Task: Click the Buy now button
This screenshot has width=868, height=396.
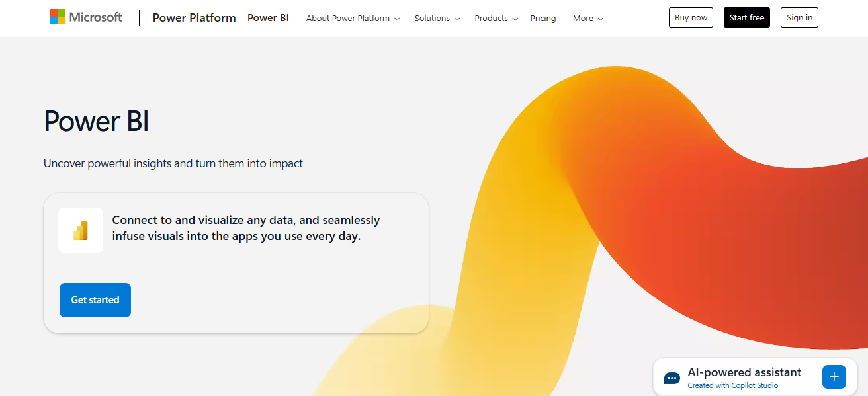Action: pos(691,18)
